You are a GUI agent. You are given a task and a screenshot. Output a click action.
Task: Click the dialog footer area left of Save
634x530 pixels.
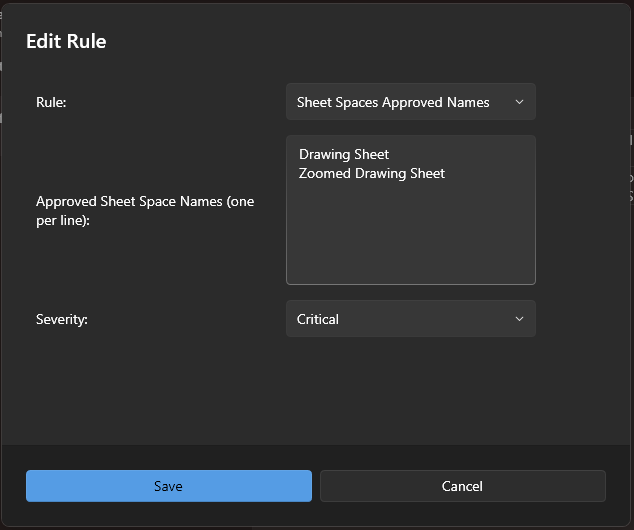click(13, 486)
